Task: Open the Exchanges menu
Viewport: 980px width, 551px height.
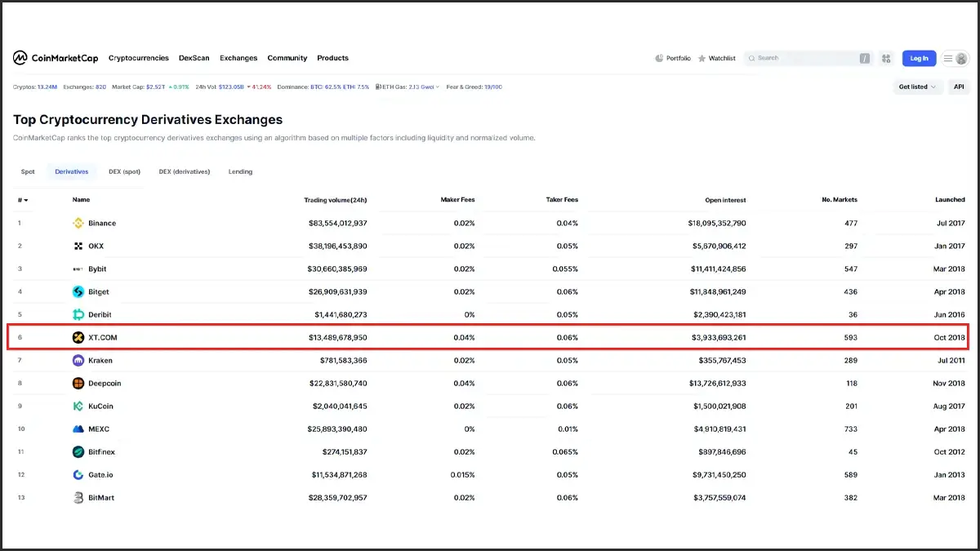Action: click(238, 59)
